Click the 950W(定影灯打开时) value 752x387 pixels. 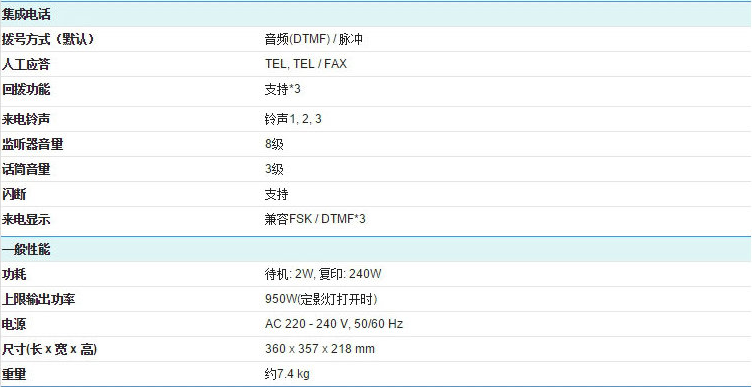(x=321, y=300)
